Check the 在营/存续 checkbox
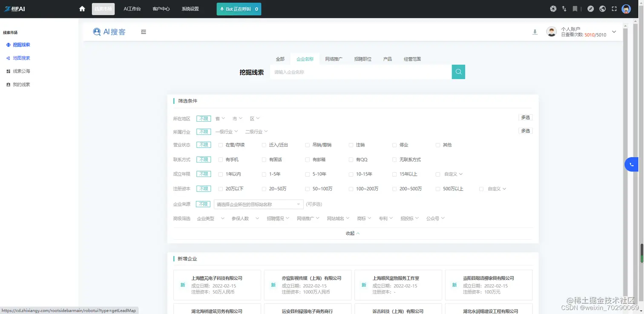Screen dimensions: 644x314 click(x=220, y=145)
